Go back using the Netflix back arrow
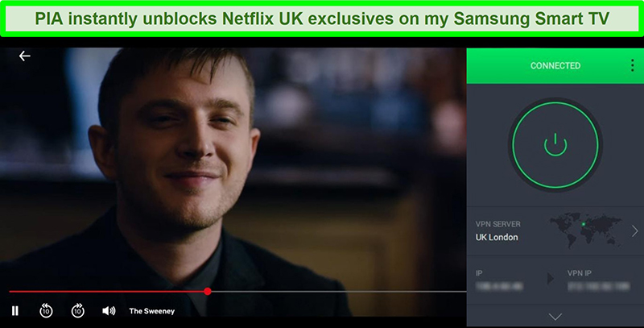Screen dimensions: 644x328 point(25,56)
